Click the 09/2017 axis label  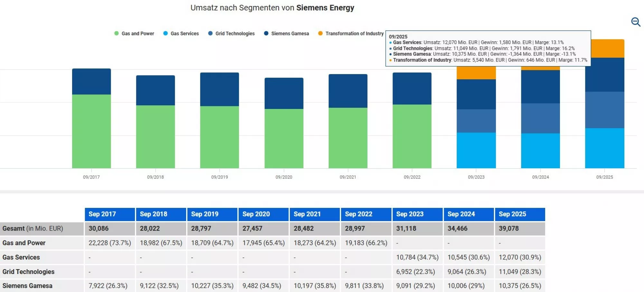[x=91, y=177]
